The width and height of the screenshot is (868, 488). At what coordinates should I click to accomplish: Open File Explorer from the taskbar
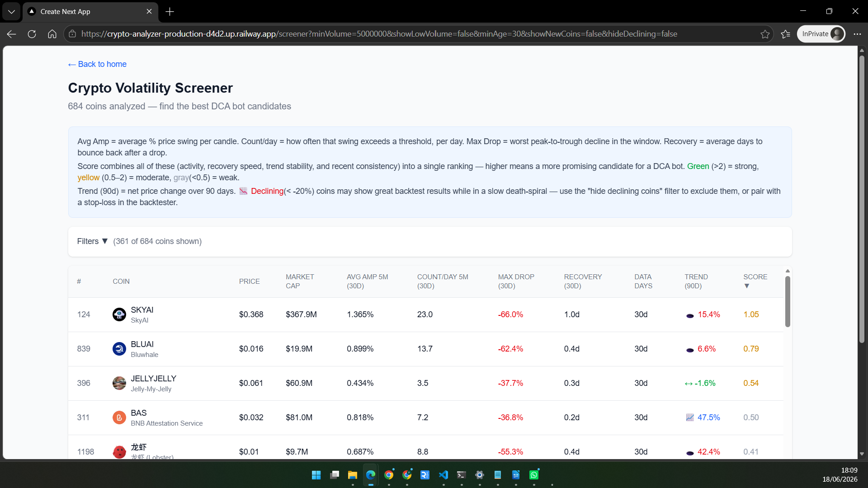[x=353, y=475]
